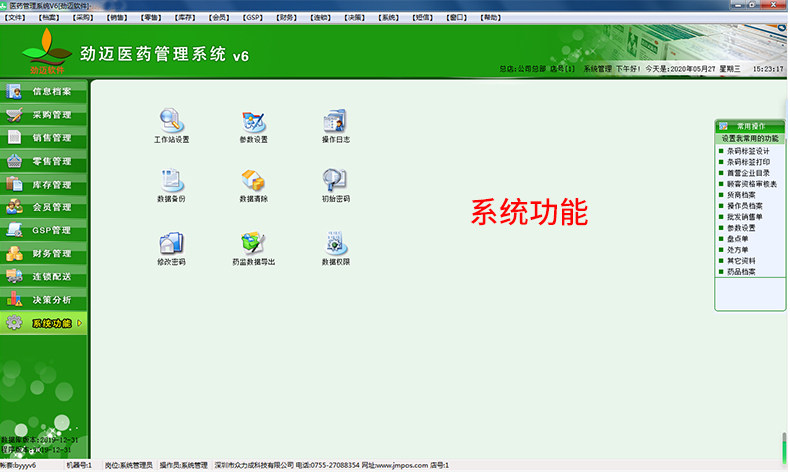Open the GSP menu in the menu bar
Screen dimensions: 790x472
[x=252, y=18]
